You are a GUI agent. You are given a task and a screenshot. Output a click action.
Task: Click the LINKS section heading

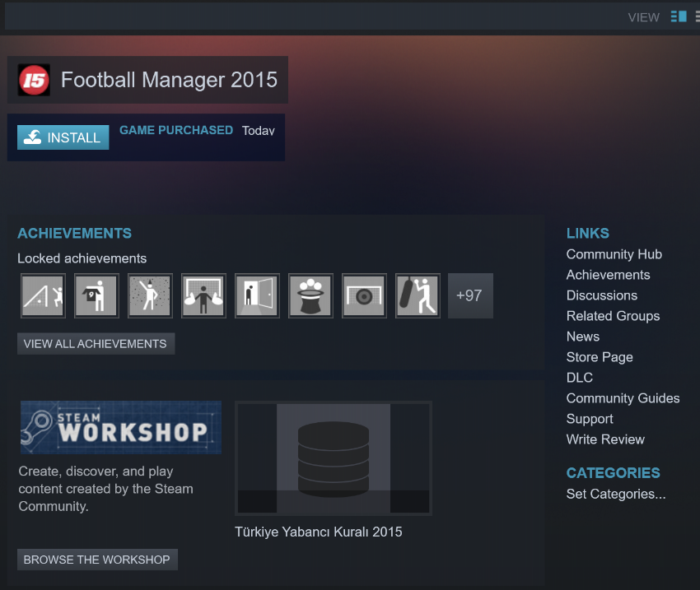pyautogui.click(x=587, y=233)
